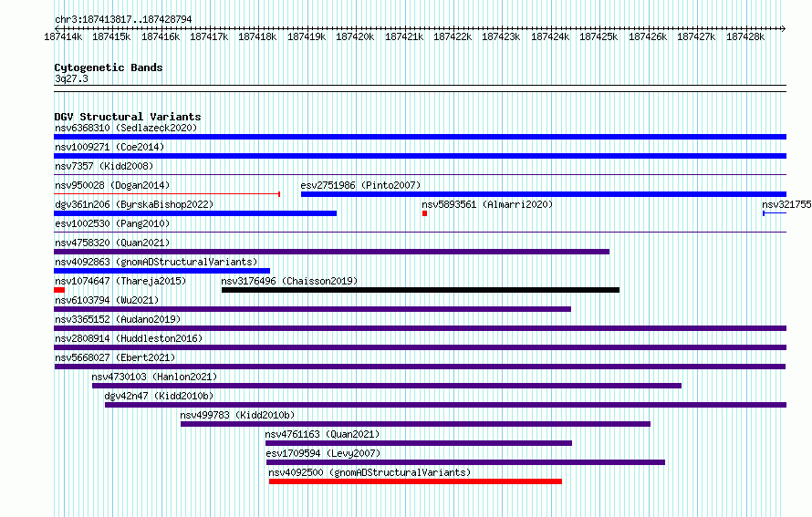Screen dimensions: 812x517
Task: Click the 187414k ruler tick label
Action: (x=63, y=36)
